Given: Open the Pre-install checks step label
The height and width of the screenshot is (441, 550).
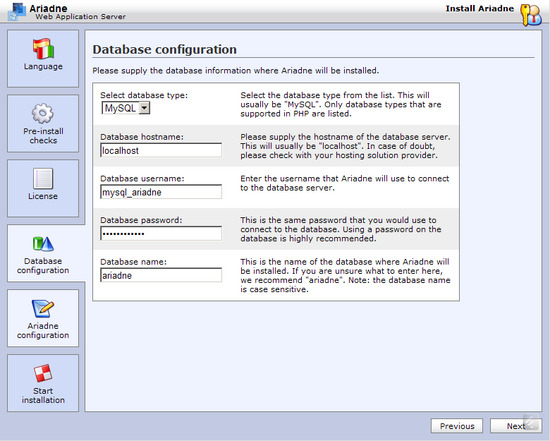Looking at the screenshot, I should click(x=43, y=136).
